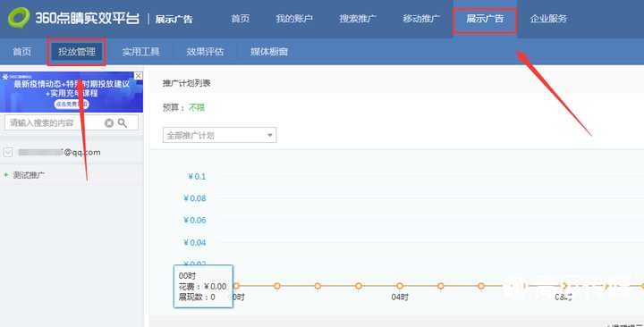Open the 效果评估 tab
Screen dimensions: 644x327
(x=205, y=52)
